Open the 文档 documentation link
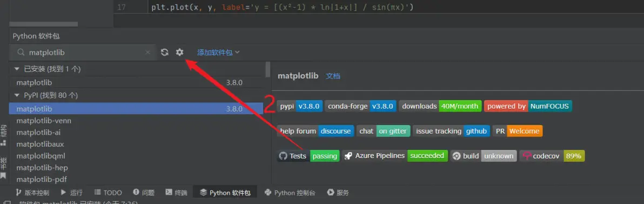The height and width of the screenshot is (204, 644). 333,76
